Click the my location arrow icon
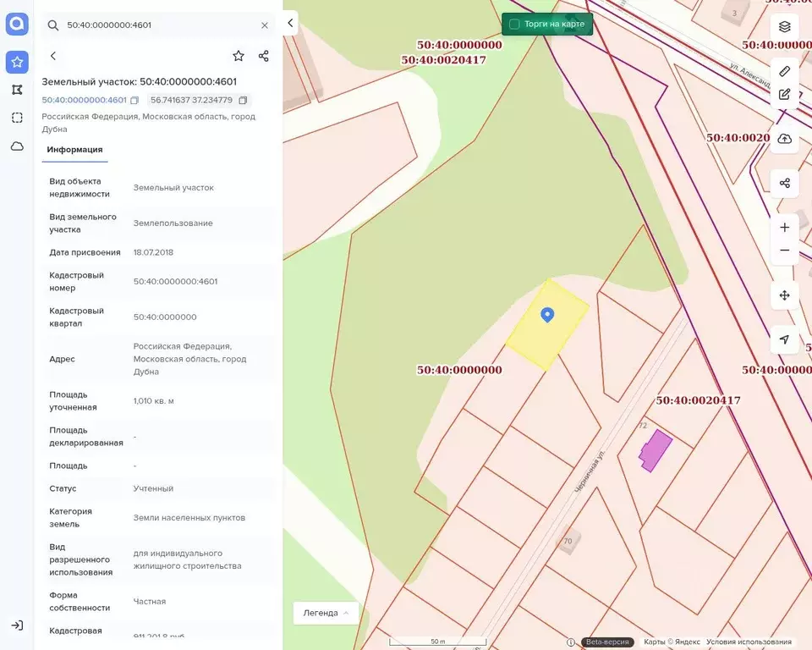The height and width of the screenshot is (650, 812). [784, 339]
